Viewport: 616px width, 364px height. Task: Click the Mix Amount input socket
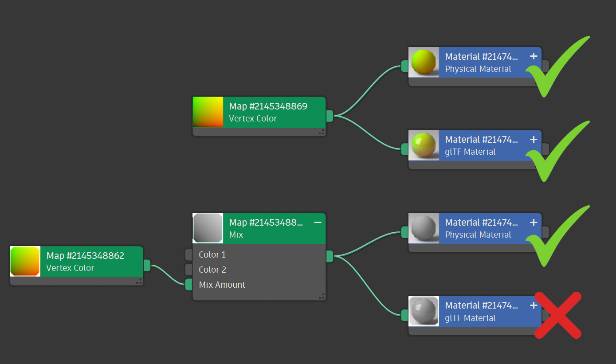[x=189, y=285]
